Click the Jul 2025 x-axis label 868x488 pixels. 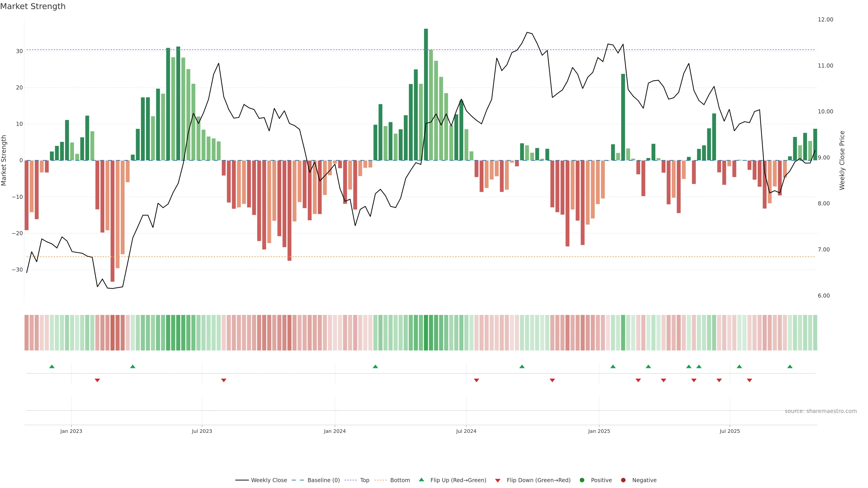tap(729, 431)
